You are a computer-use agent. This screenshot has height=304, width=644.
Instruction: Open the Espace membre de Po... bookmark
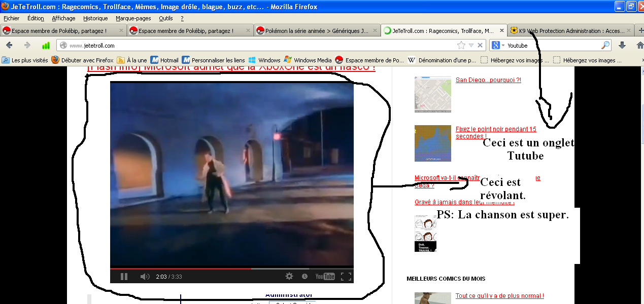click(x=369, y=60)
